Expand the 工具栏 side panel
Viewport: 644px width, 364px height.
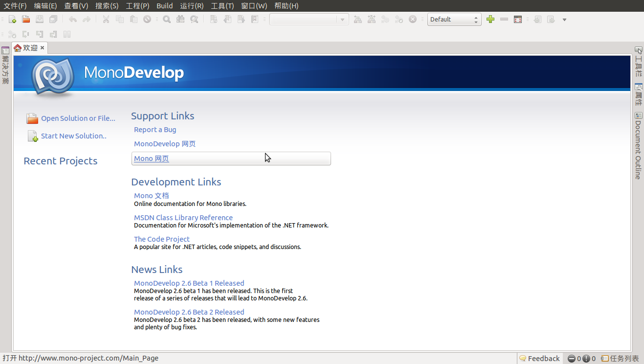639,62
